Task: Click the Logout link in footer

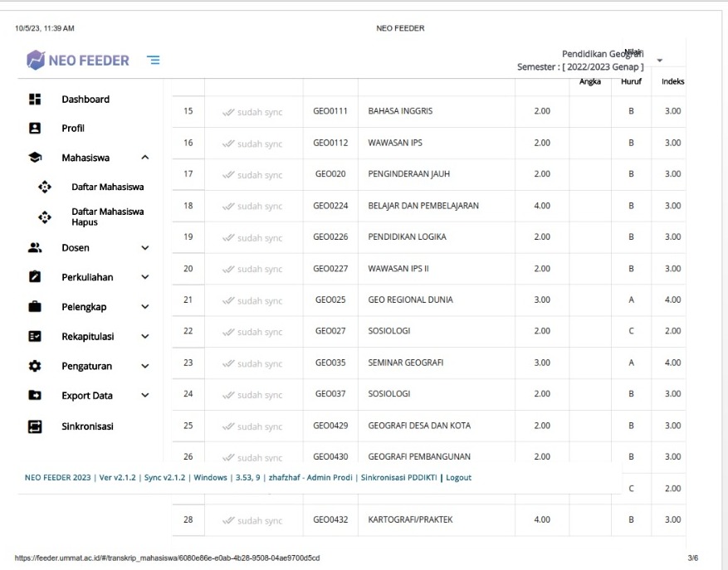Action: pyautogui.click(x=458, y=478)
